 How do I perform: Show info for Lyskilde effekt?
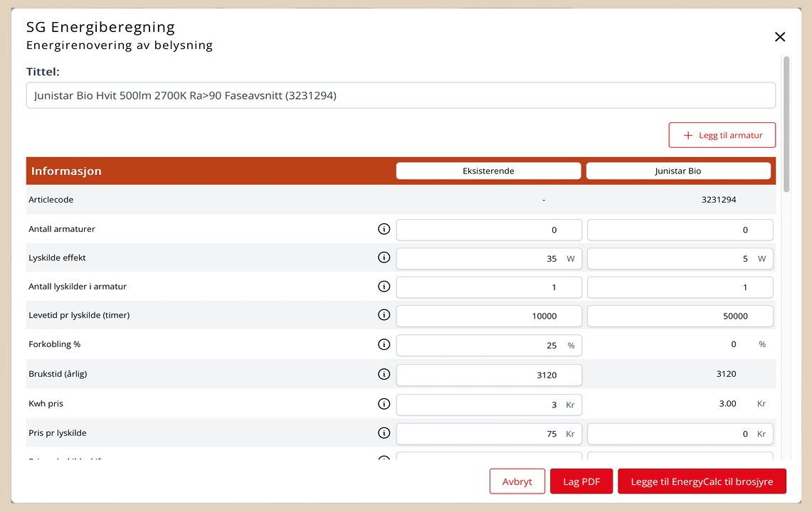[x=384, y=257]
